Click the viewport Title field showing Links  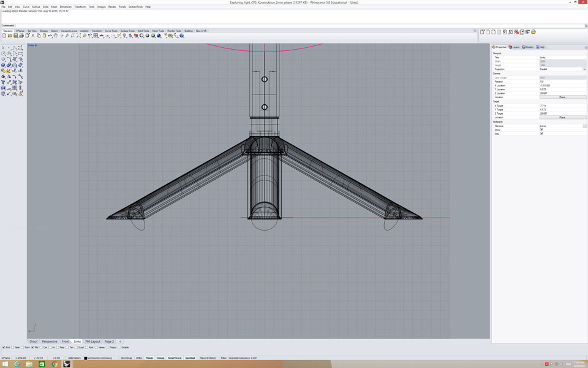tap(562, 58)
